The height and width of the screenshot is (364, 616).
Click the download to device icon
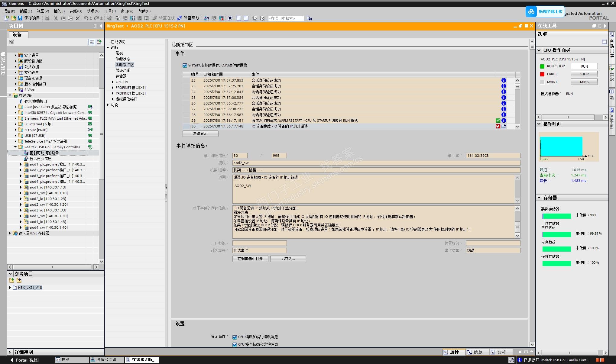[x=125, y=18]
